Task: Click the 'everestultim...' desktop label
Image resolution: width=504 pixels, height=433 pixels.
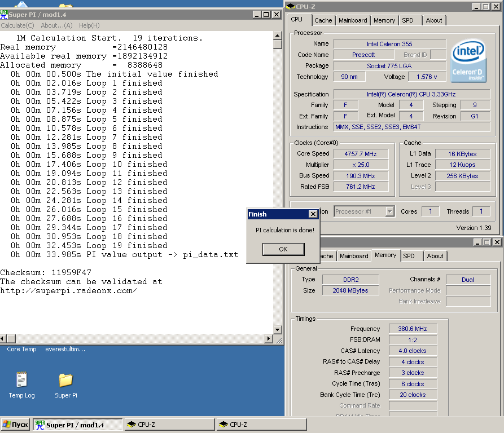Action: click(x=65, y=349)
